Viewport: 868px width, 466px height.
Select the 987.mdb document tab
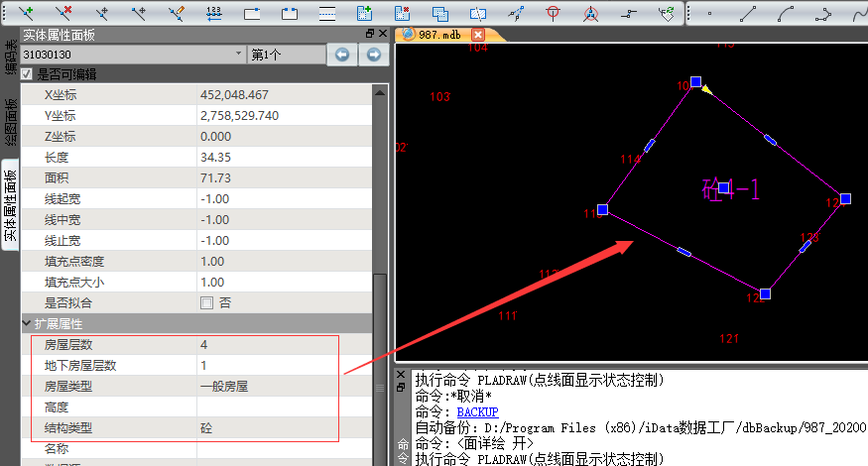pyautogui.click(x=439, y=35)
